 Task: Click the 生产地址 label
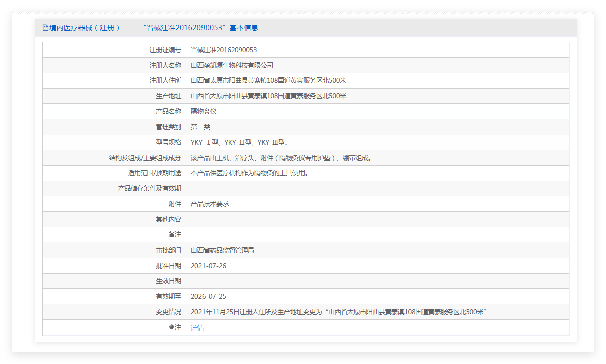coord(169,96)
